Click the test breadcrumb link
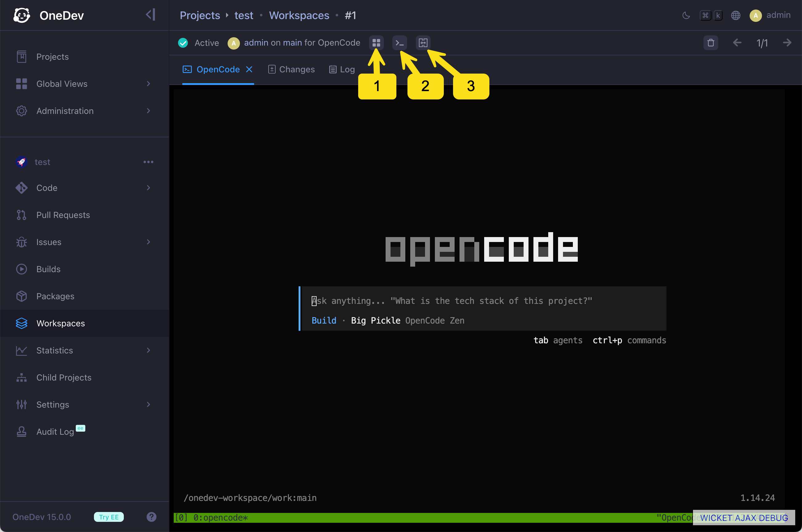Image resolution: width=802 pixels, height=532 pixels. [244, 15]
